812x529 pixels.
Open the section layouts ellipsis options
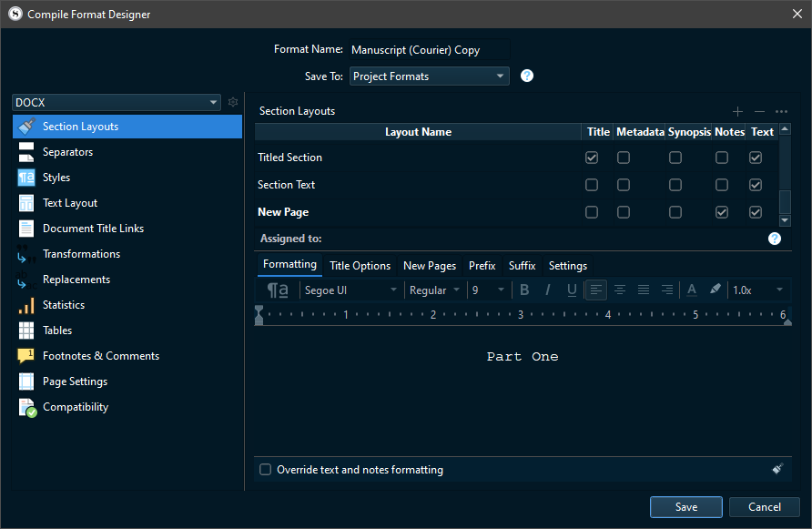point(781,111)
